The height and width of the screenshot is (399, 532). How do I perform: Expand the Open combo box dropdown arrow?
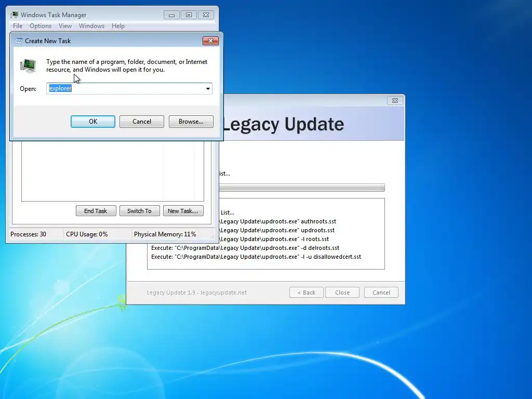208,88
